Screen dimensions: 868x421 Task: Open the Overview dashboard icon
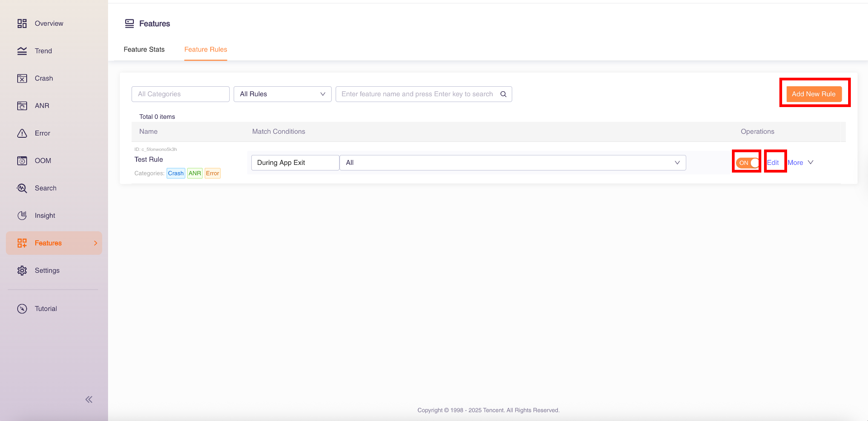point(22,23)
